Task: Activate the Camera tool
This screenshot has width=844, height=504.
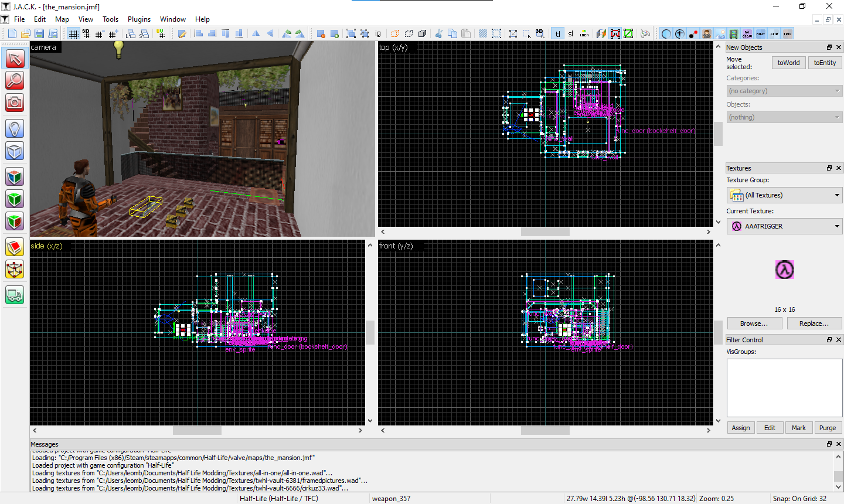Action: [15, 103]
